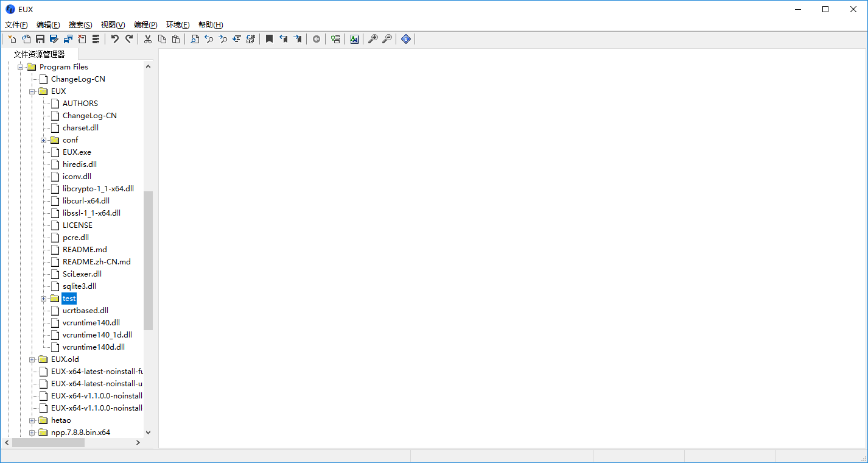Image resolution: width=868 pixels, height=463 pixels.
Task: Click the grey navigate-back circle icon
Action: click(x=317, y=39)
